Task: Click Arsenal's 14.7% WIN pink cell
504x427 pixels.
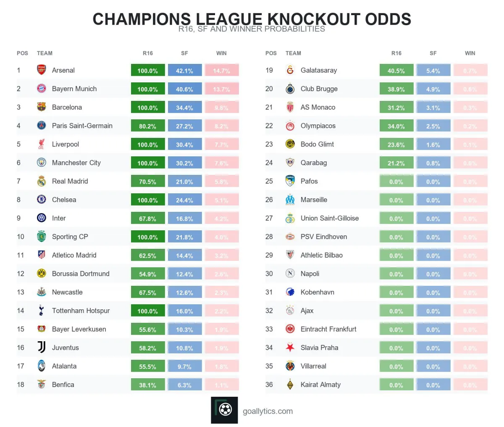Action: (x=222, y=71)
